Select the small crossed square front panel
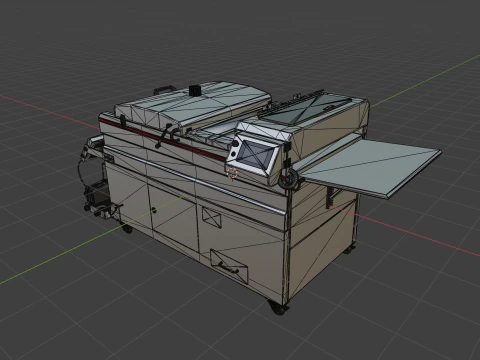Screen dimensions: 480x360 pyautogui.click(x=212, y=217)
